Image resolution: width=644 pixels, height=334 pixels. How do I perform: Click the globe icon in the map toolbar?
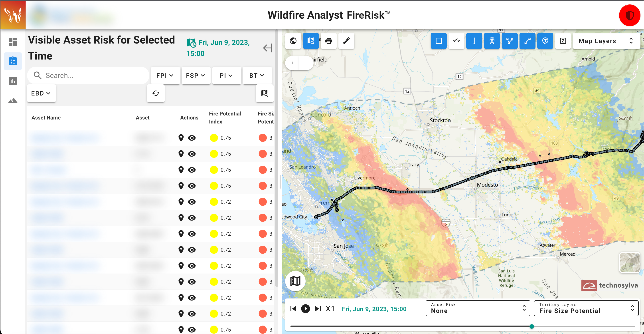point(293,41)
